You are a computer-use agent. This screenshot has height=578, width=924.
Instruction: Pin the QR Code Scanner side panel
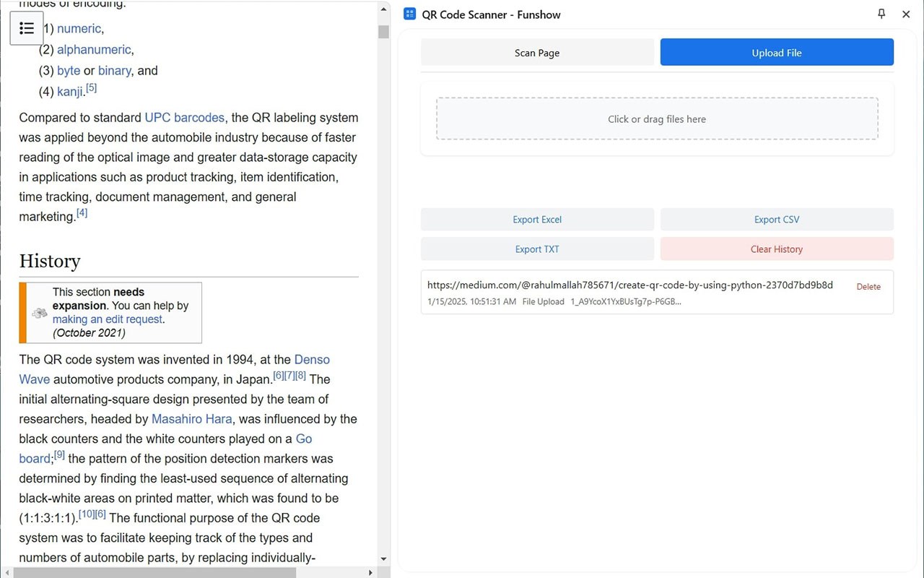tap(881, 14)
